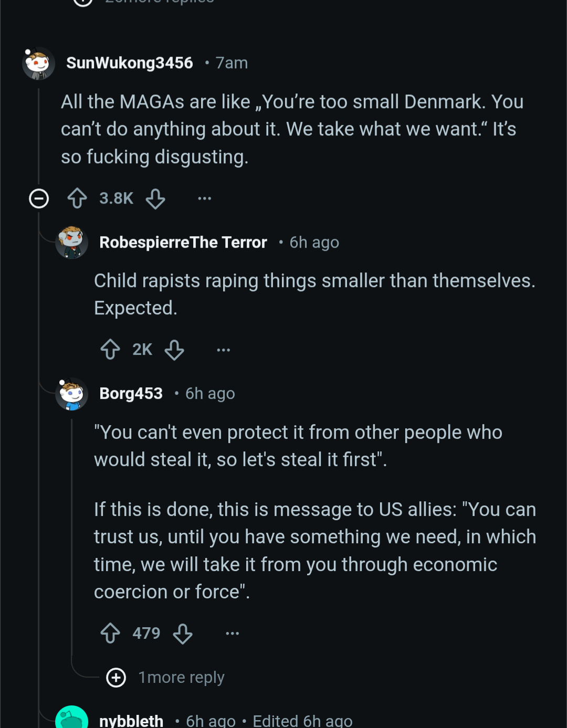Upvote SunWukong3456's comment

[x=77, y=198]
